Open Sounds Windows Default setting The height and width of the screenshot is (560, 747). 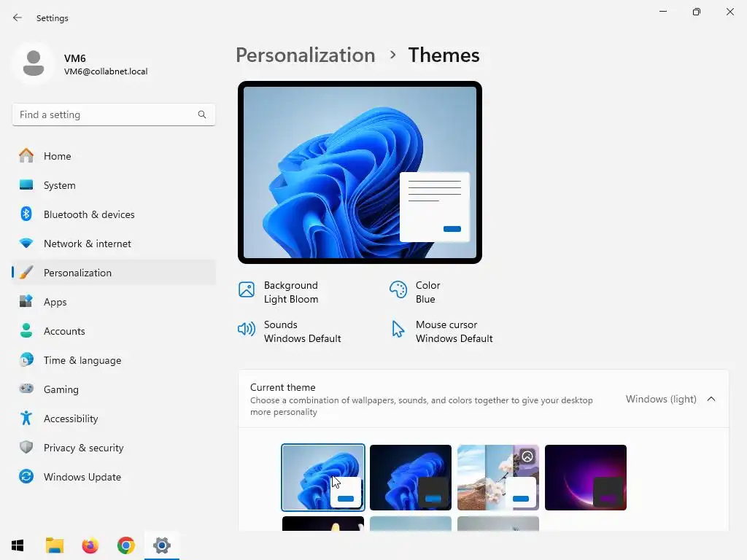[x=303, y=332]
